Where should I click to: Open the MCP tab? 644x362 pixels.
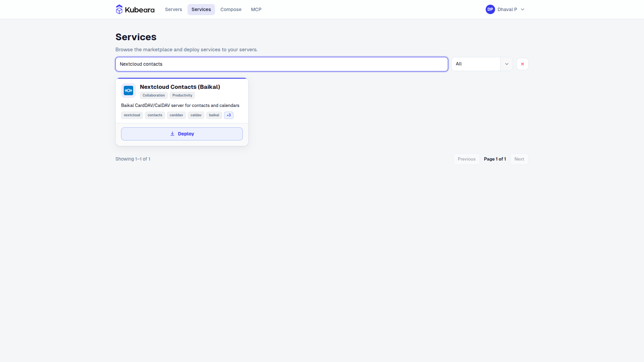coord(256,9)
